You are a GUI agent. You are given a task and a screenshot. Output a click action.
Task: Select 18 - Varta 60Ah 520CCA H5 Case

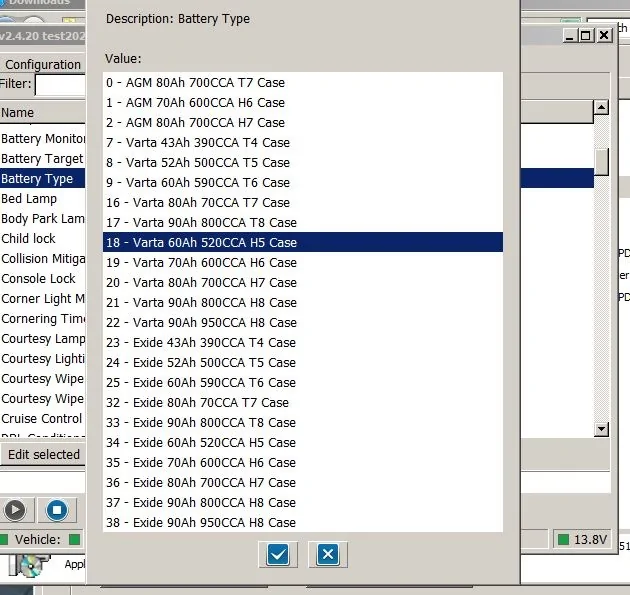(303, 242)
